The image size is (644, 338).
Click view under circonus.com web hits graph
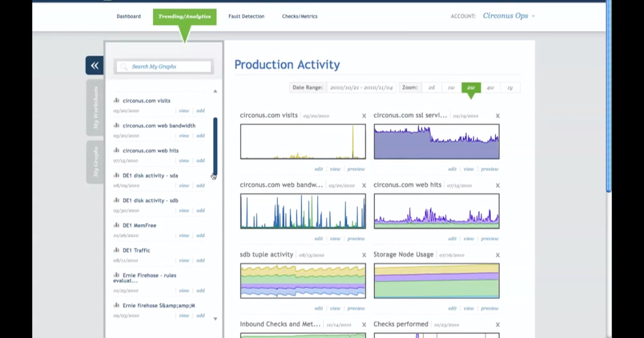click(469, 239)
